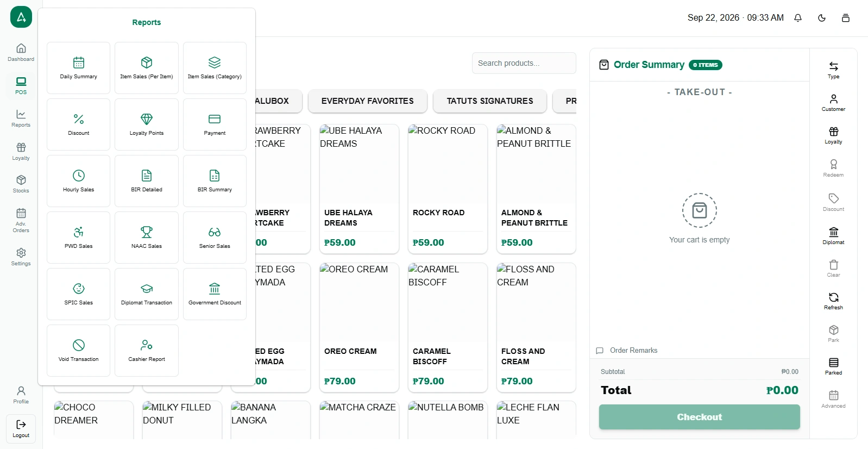Image resolution: width=868 pixels, height=449 pixels.
Task: Open the Senior Sales report
Action: [x=215, y=238]
